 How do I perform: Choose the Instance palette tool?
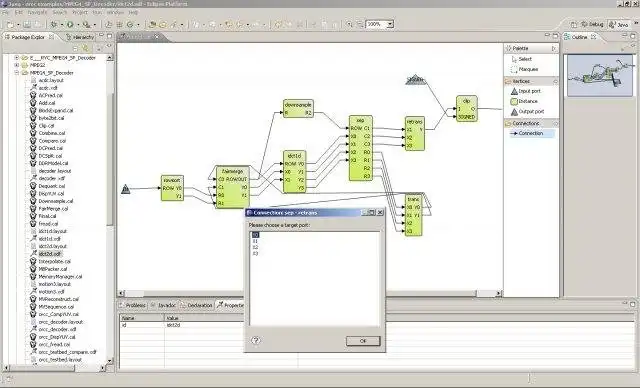point(524,101)
